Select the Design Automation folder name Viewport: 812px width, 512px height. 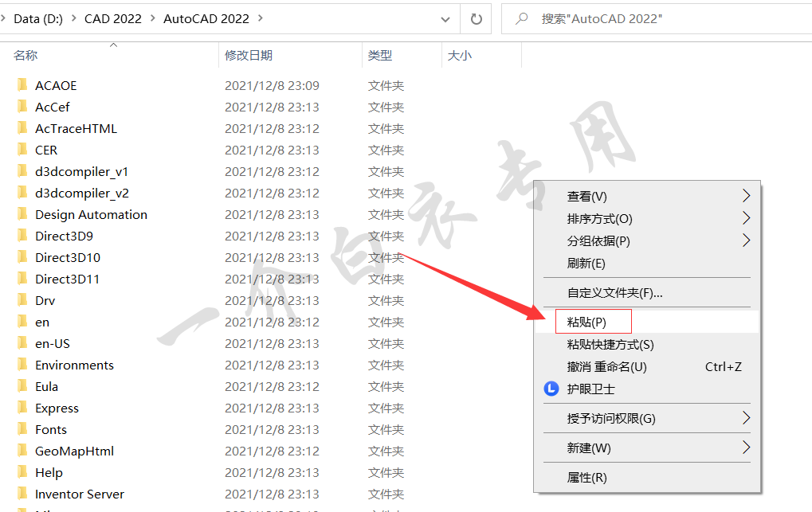tap(91, 214)
